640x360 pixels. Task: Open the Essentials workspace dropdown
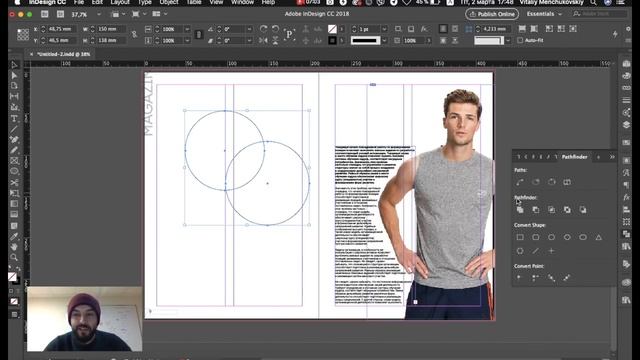[x=544, y=14]
